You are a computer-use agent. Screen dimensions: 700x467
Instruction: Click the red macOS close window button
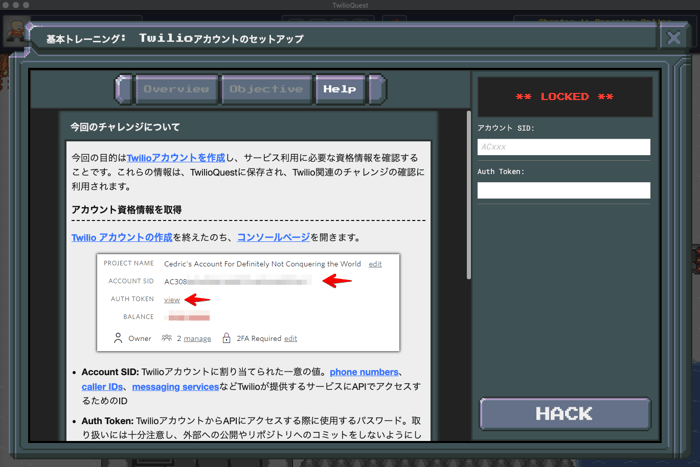coord(5,5)
